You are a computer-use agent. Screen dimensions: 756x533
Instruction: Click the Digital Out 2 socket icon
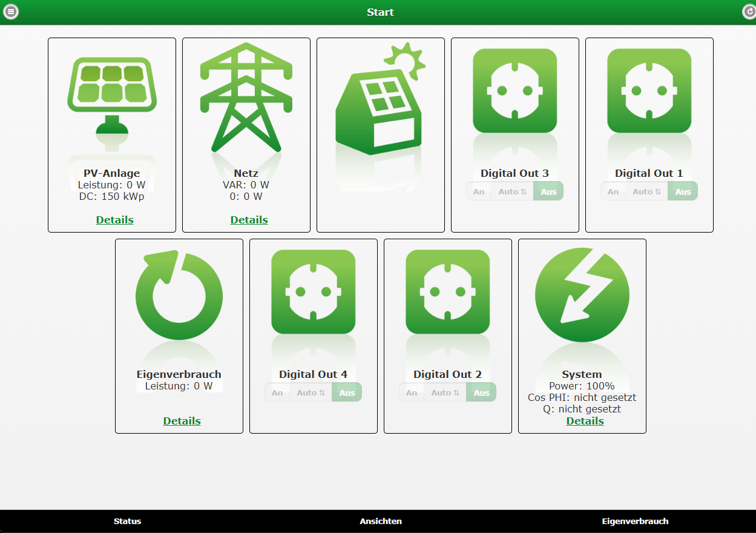(447, 292)
